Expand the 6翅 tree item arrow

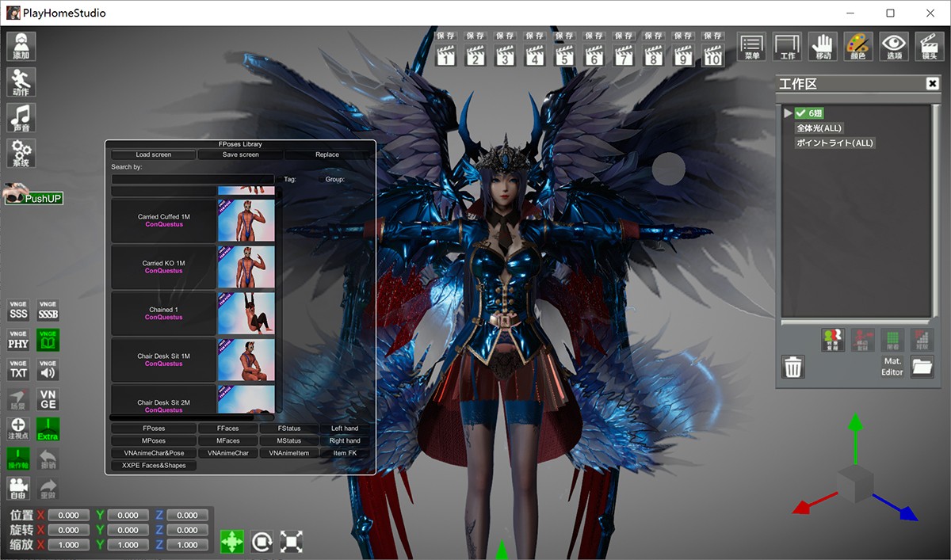tap(788, 113)
